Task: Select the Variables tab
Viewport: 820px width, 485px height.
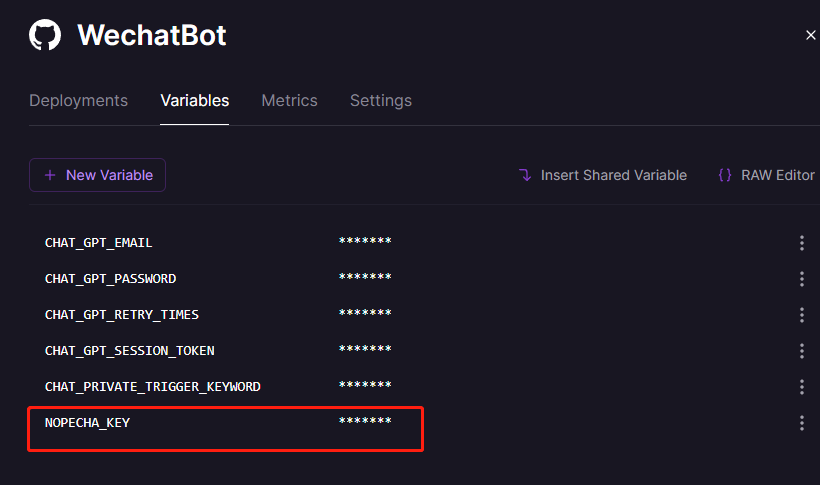Action: [x=195, y=100]
